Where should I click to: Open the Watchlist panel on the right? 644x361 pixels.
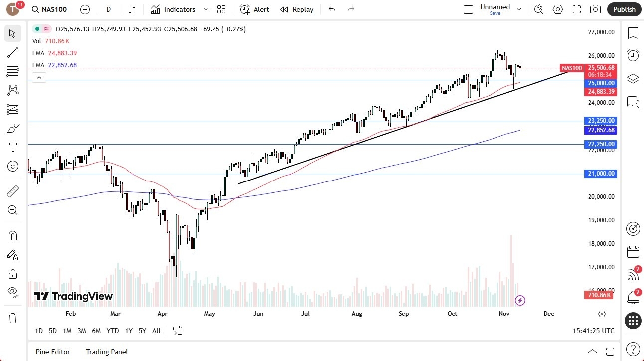[x=633, y=33]
